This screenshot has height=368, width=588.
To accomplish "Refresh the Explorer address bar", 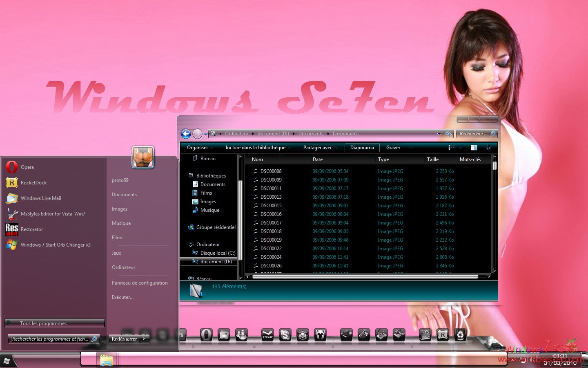I will pos(448,134).
